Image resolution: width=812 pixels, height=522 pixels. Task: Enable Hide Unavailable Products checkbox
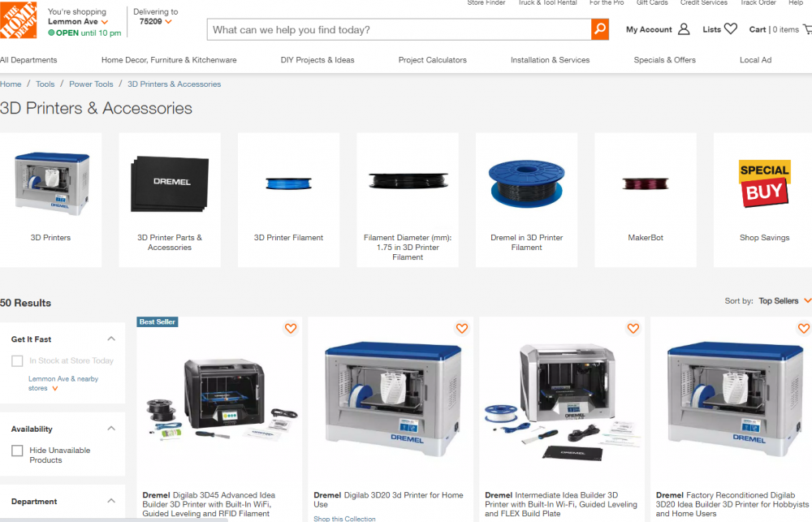click(17, 451)
